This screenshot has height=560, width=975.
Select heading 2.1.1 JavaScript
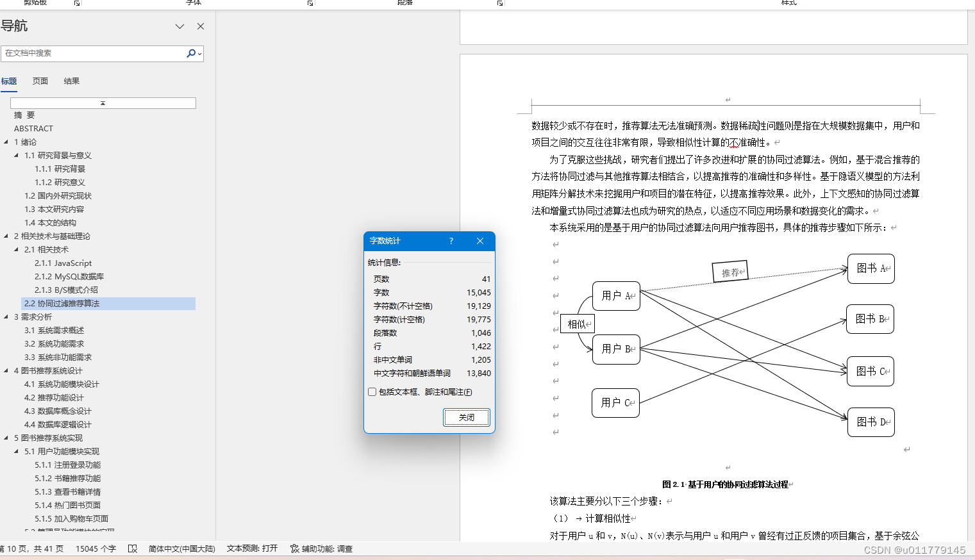pos(63,263)
